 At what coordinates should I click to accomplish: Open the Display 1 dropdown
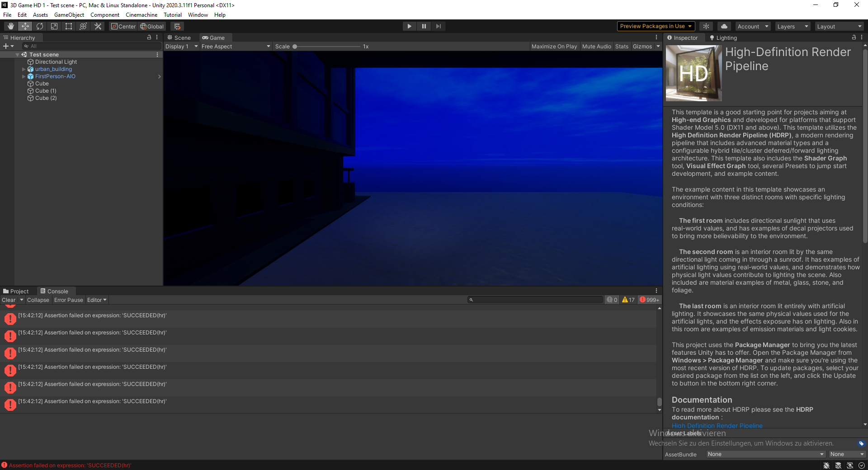(x=181, y=46)
